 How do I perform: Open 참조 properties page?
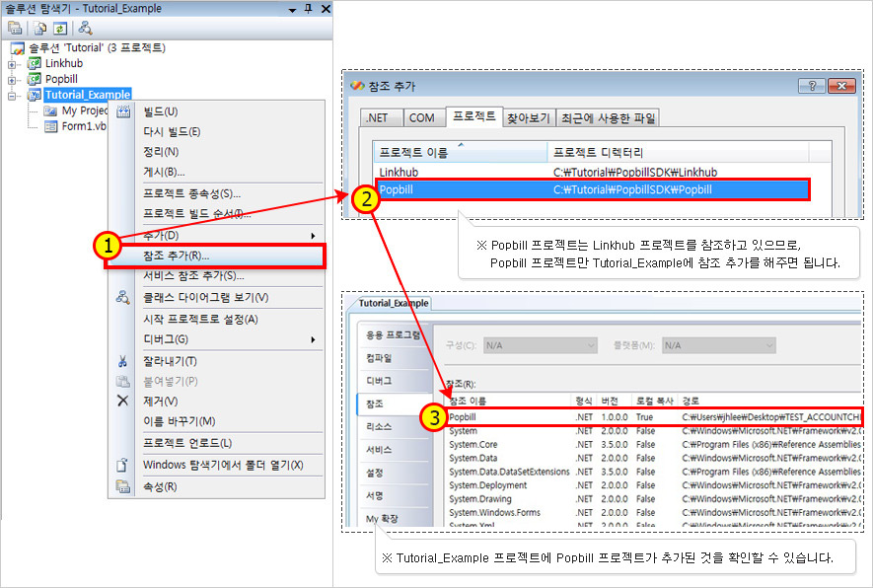coord(393,404)
